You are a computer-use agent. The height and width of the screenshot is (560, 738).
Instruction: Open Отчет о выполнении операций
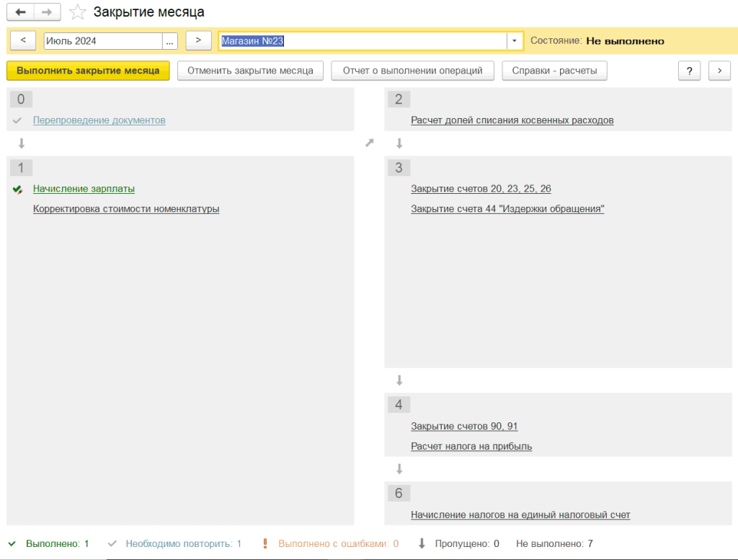click(x=412, y=71)
